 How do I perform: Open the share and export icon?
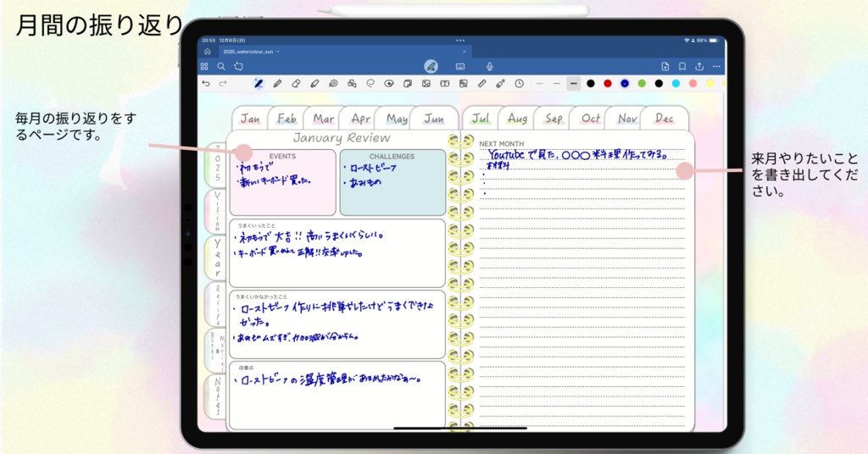click(x=699, y=66)
